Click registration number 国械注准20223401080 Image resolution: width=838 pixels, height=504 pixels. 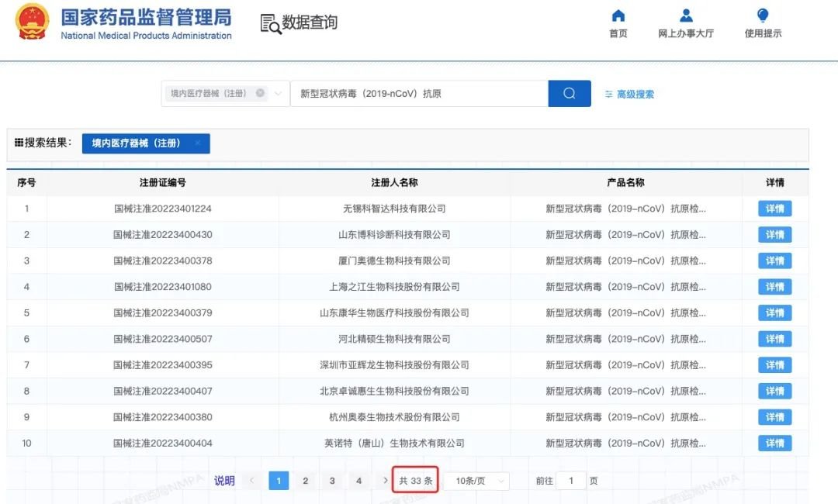(162, 287)
